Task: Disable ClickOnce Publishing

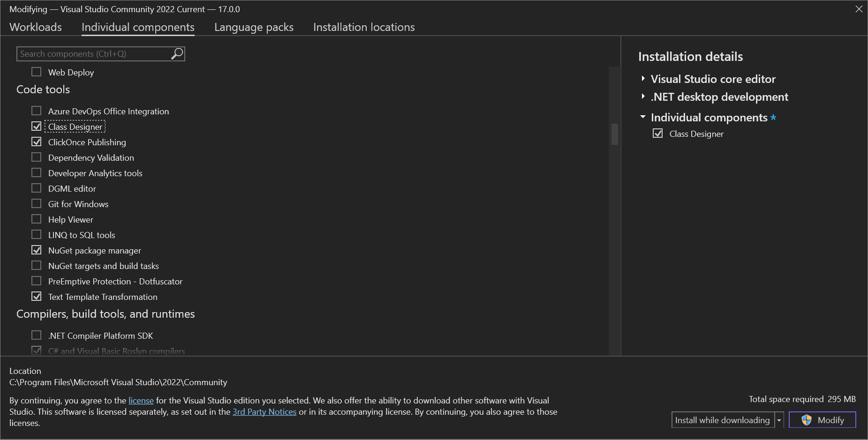Action: click(x=37, y=141)
